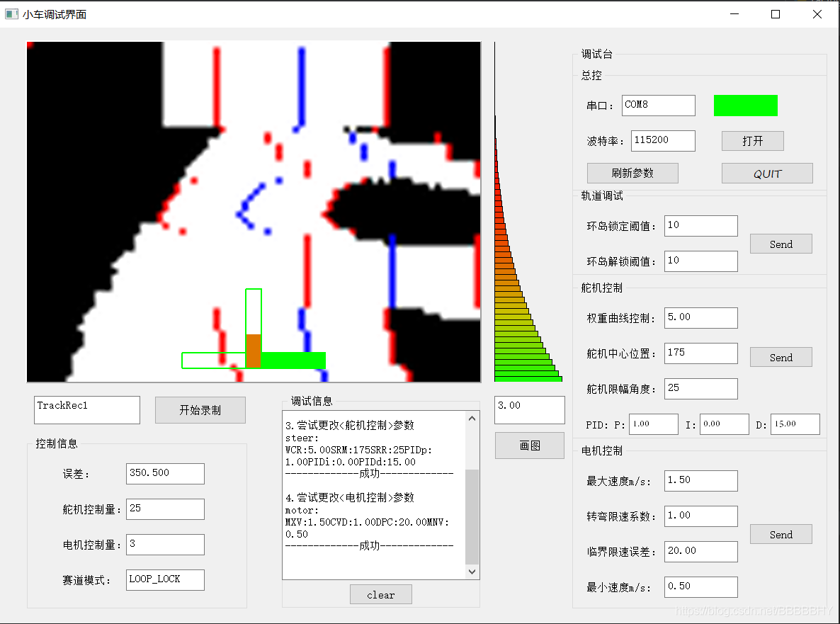Click the track camera image view
The width and height of the screenshot is (840, 624).
pyautogui.click(x=254, y=212)
